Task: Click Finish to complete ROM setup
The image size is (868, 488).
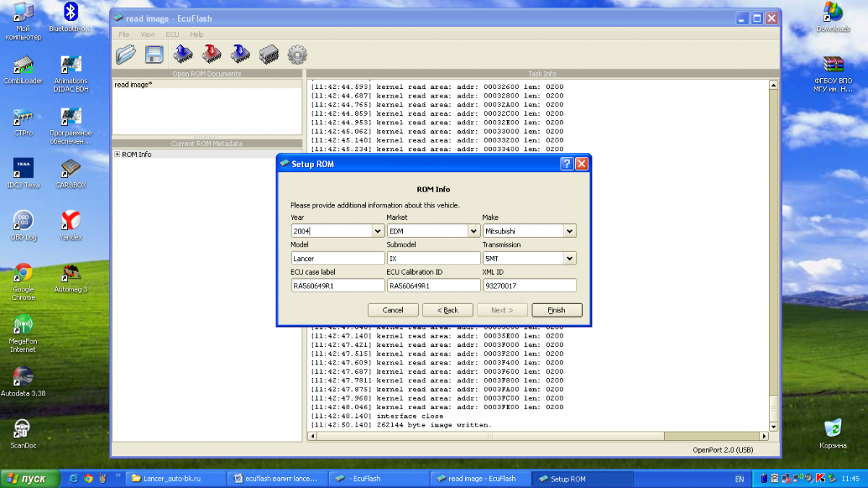Action: click(557, 310)
